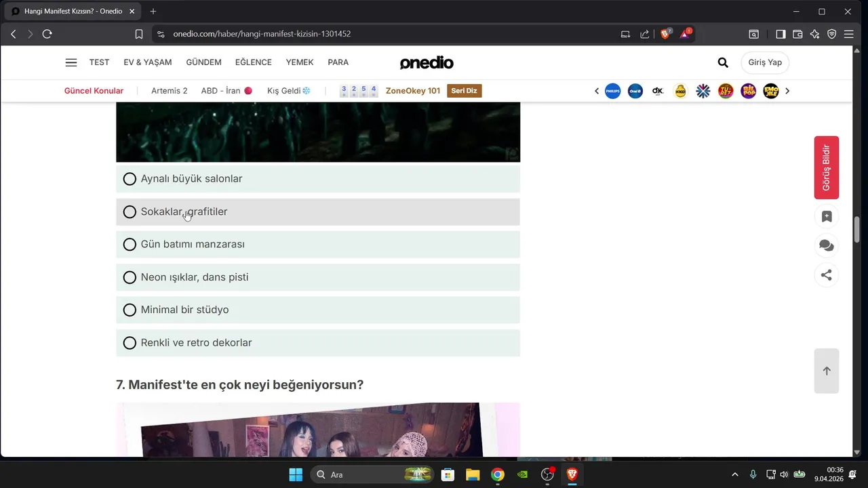This screenshot has width=868, height=488.
Task: Open a new tab with plus button
Action: [x=153, y=12]
